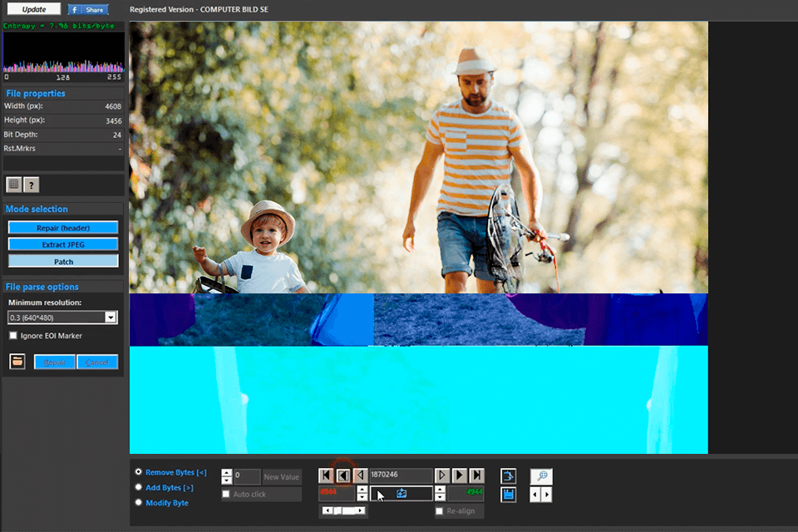Enable the Ignore EOI Marker checkbox
798x532 pixels.
coord(13,335)
